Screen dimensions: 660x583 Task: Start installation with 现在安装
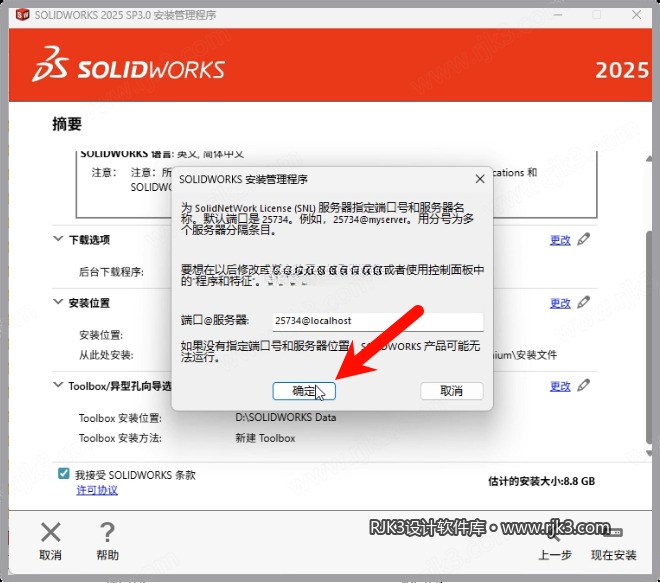point(613,555)
